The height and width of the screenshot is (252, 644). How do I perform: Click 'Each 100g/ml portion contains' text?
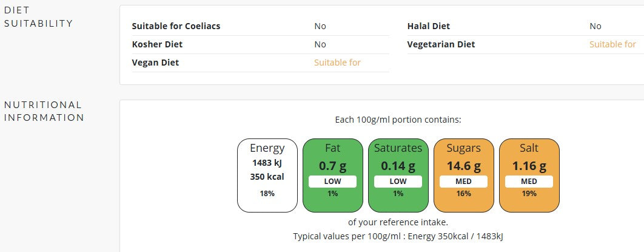(x=398, y=120)
